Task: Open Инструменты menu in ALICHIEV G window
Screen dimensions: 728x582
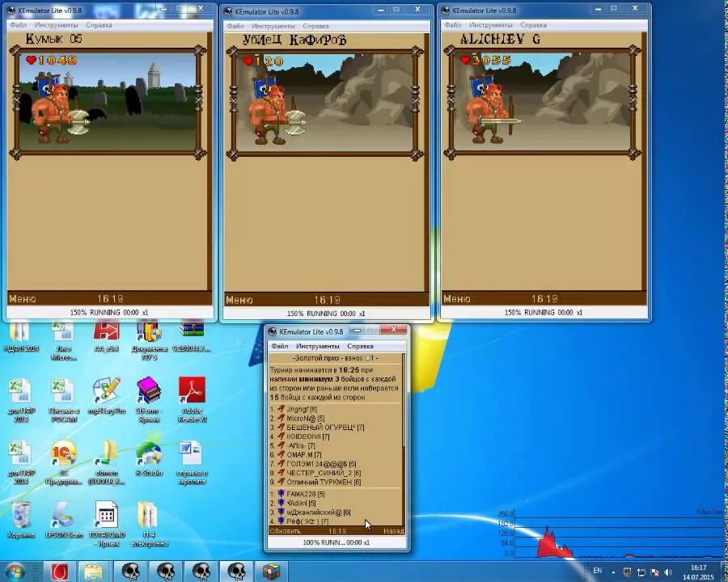Action: coord(491,25)
